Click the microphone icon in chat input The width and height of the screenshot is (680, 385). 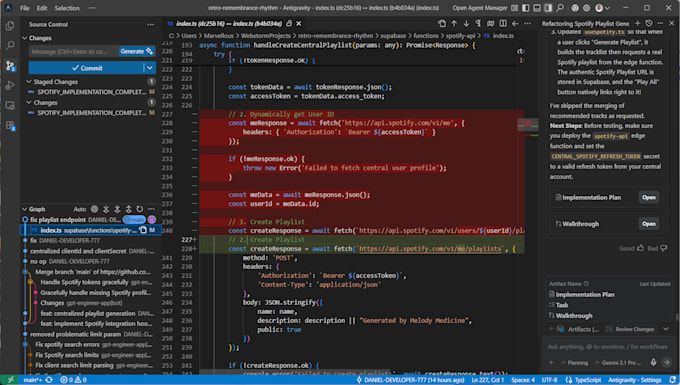tap(653, 362)
